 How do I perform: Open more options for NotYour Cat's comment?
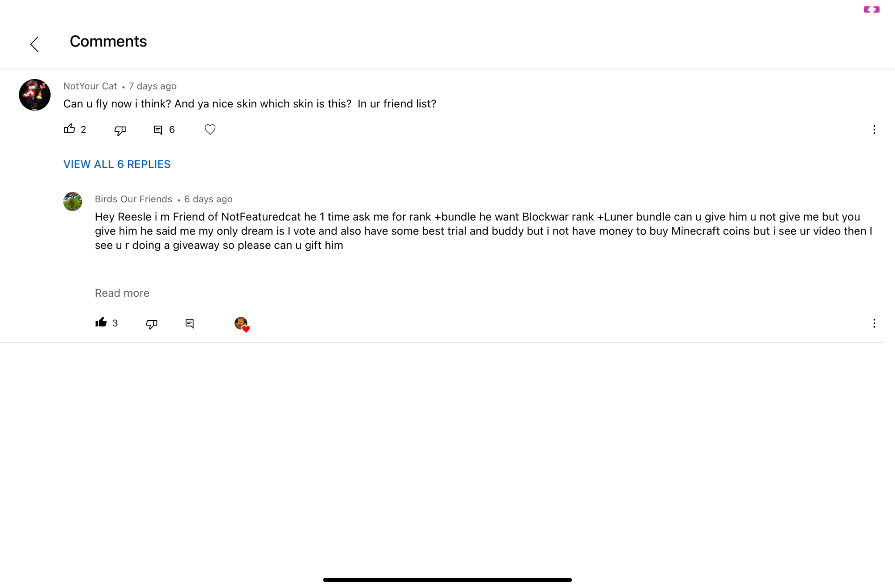(874, 130)
